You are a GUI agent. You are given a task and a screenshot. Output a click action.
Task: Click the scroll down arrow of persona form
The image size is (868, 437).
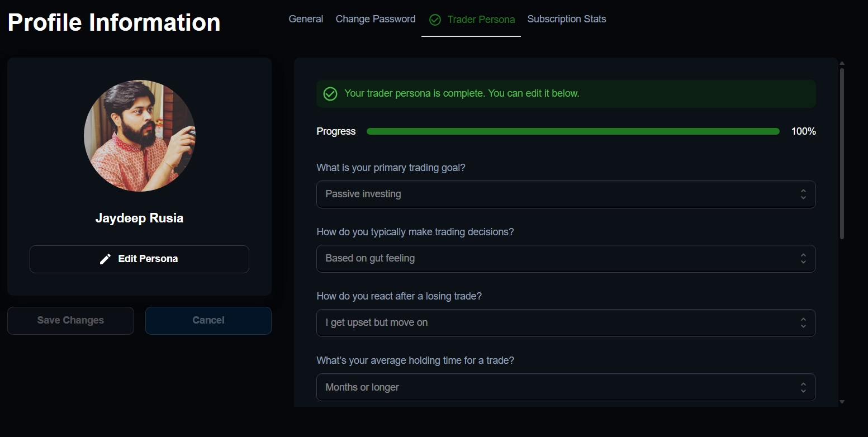[842, 401]
